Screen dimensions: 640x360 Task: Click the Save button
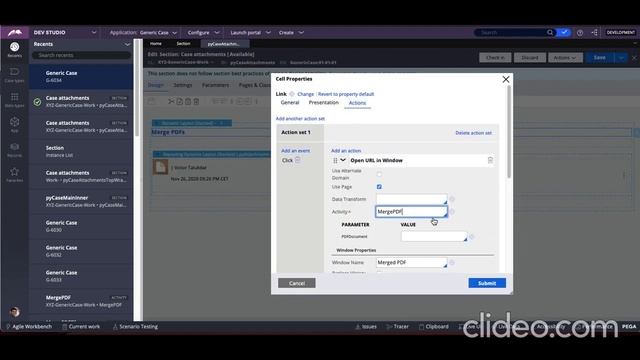600,58
